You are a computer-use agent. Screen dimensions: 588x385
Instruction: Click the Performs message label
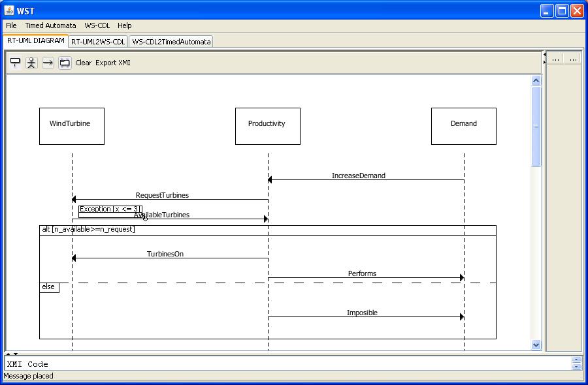pyautogui.click(x=362, y=273)
